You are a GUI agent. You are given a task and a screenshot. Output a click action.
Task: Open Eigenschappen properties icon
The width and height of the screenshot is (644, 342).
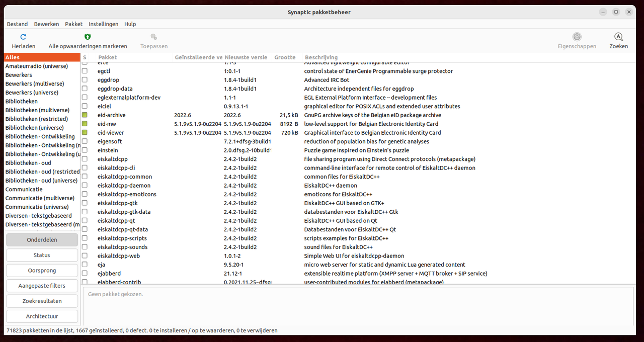point(577,37)
